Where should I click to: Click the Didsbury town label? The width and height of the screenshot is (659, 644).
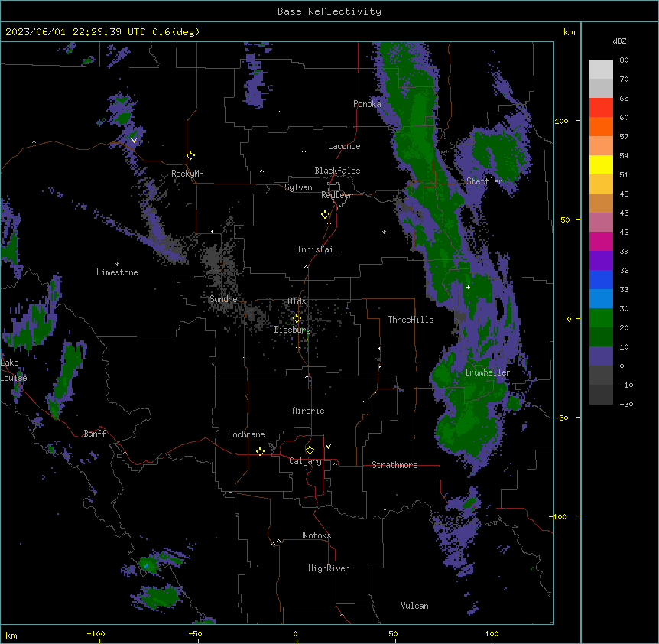(x=293, y=330)
